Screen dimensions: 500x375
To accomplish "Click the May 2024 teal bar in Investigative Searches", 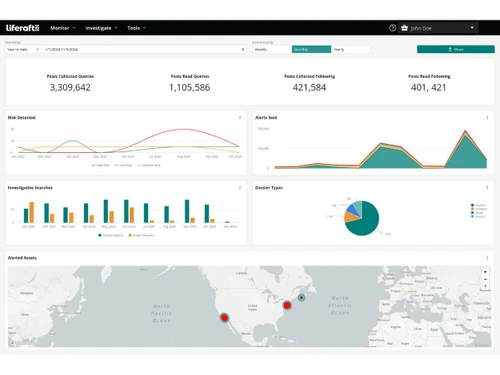I will point(106,211).
